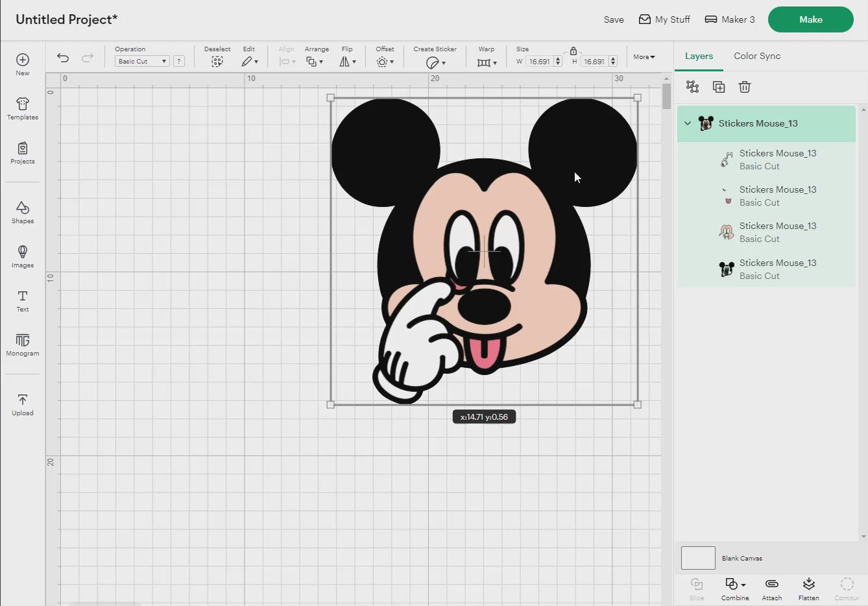
Task: Click the canvas vertical scrollbar
Action: pos(666,97)
